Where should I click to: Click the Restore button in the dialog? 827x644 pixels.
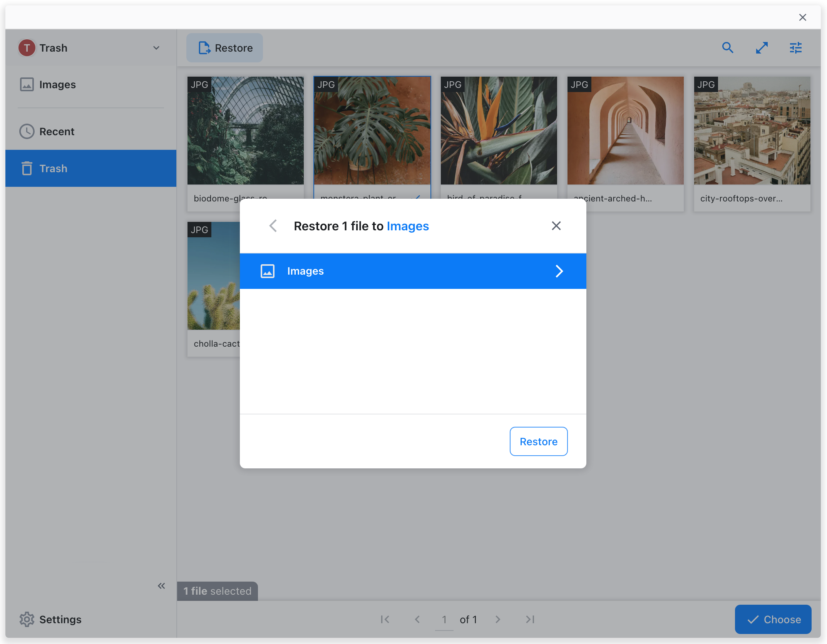click(538, 441)
